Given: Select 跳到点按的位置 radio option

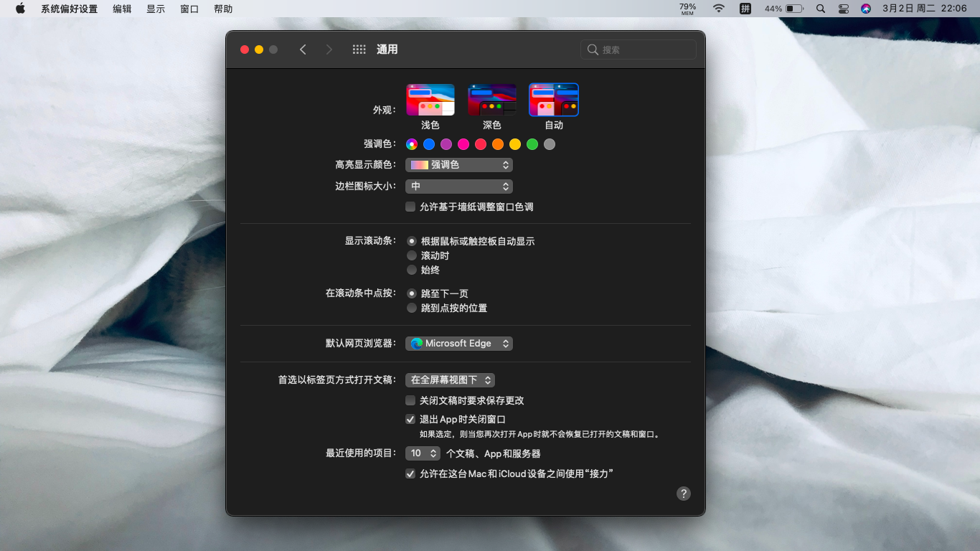Looking at the screenshot, I should coord(412,308).
